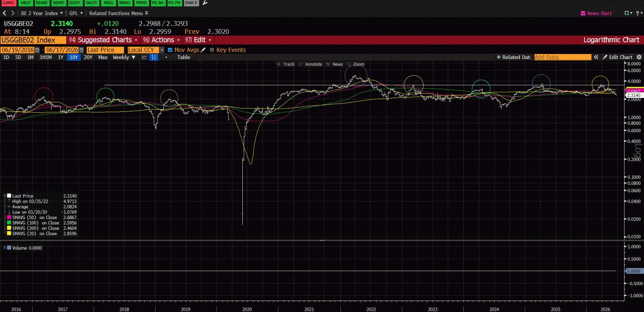The image size is (644, 312).
Task: Toggle the chart News overlay tool
Action: [x=335, y=64]
